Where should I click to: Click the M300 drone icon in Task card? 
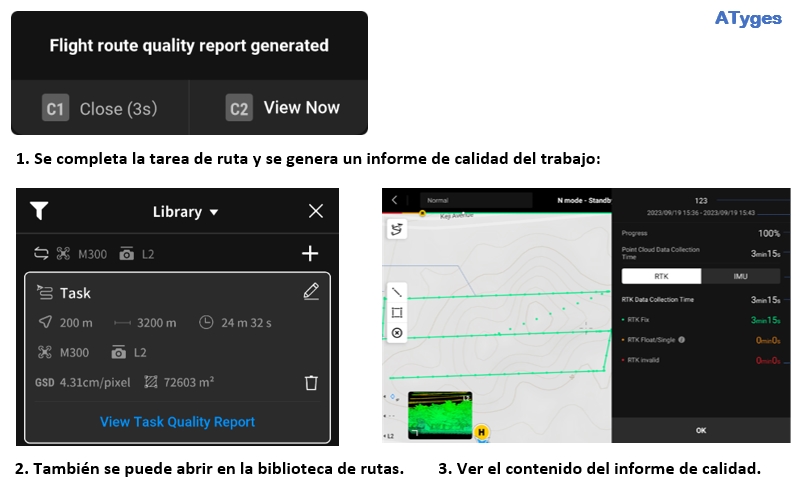coord(45,352)
